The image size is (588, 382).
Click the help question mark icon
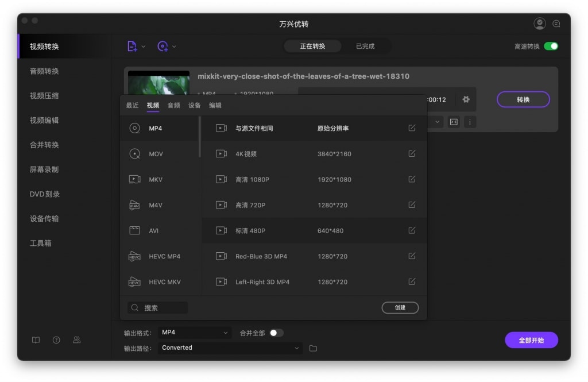[56, 340]
